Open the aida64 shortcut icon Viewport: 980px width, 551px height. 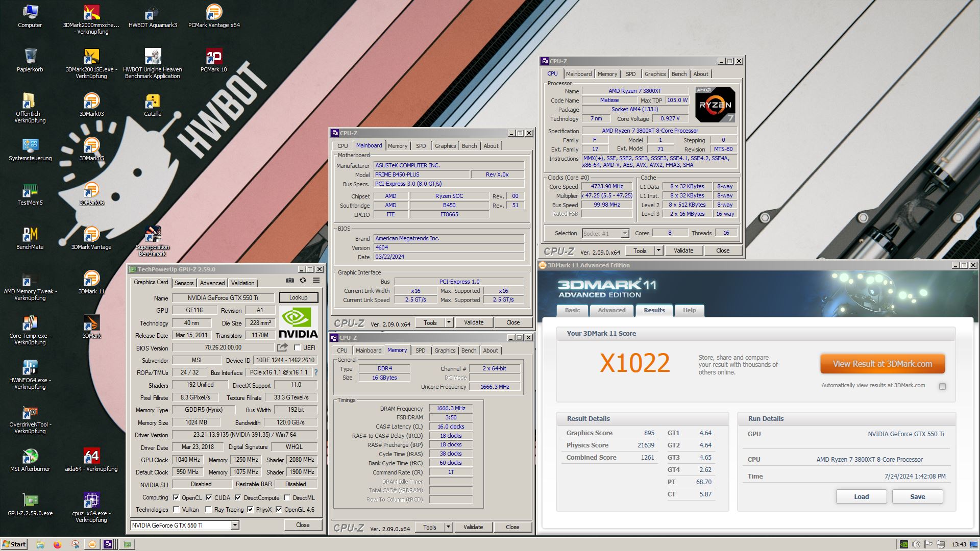[x=91, y=460]
